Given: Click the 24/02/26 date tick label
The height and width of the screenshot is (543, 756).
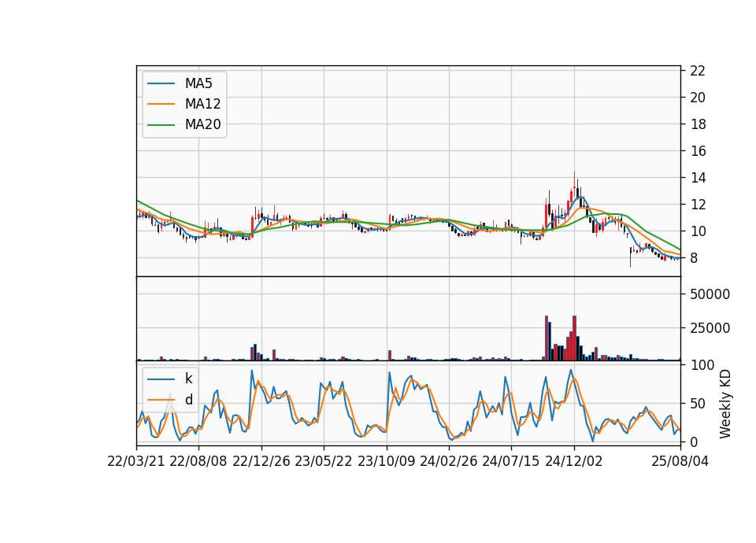Looking at the screenshot, I should coord(448,461).
